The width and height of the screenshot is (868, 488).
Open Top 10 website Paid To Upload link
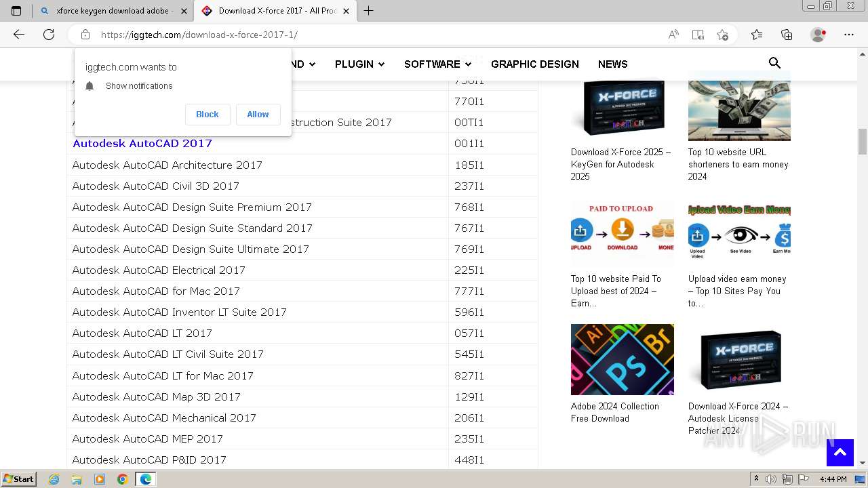click(x=617, y=291)
